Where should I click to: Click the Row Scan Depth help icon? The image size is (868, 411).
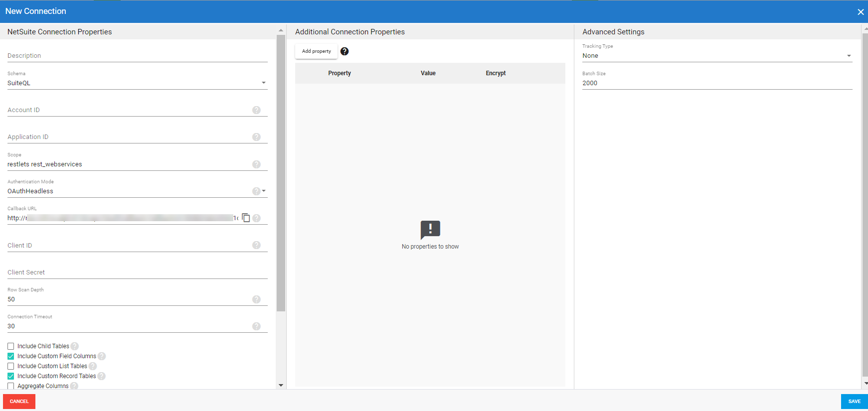[256, 299]
